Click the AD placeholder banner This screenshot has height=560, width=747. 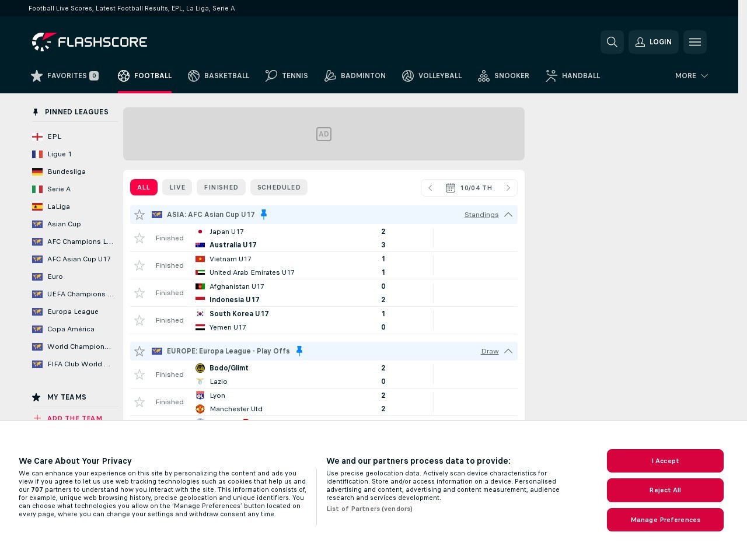click(x=324, y=134)
